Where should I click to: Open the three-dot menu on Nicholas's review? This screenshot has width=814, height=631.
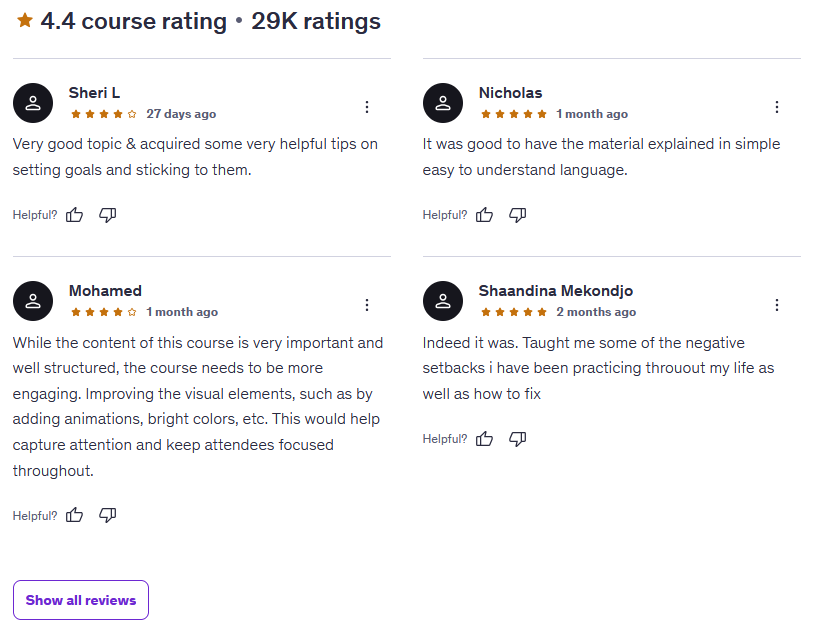tap(777, 107)
